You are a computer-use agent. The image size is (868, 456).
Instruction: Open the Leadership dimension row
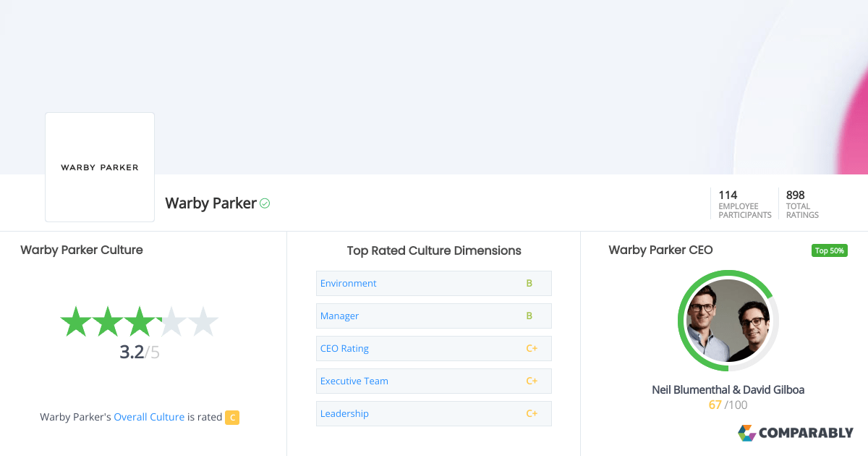434,413
